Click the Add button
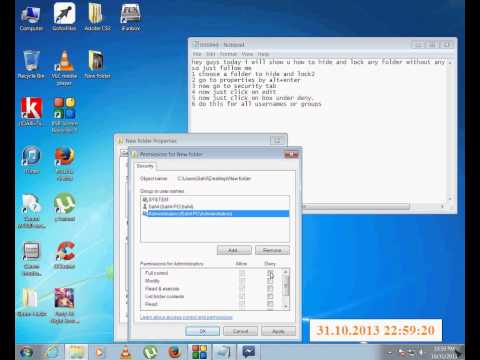This screenshot has width=480, height=360. pos(234,250)
